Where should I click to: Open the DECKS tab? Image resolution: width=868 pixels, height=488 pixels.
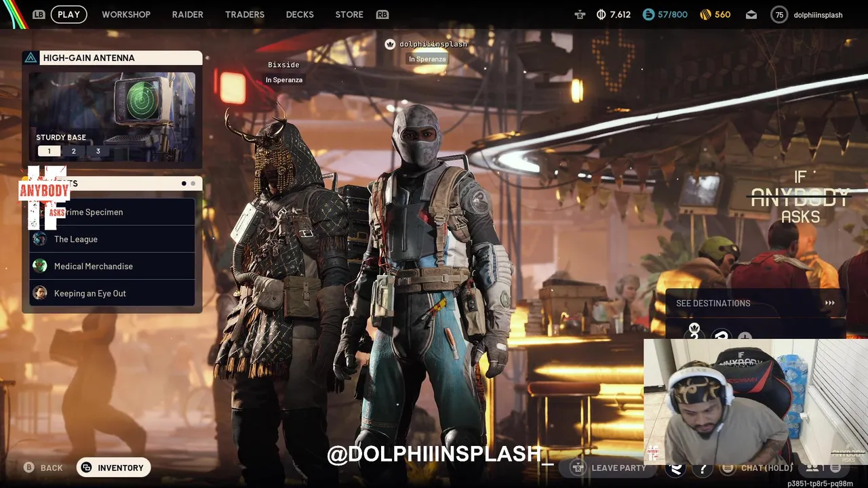click(300, 14)
